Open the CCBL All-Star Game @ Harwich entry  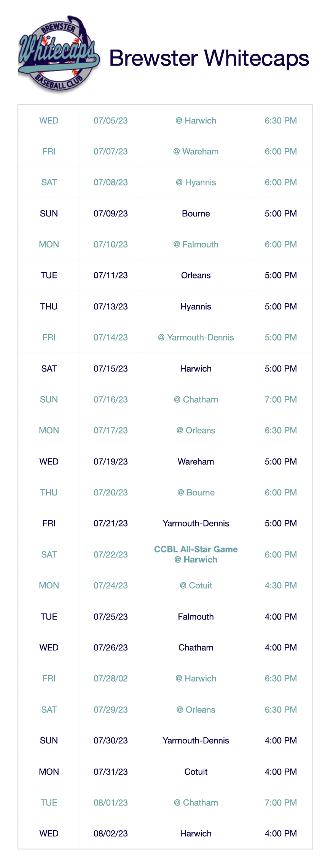click(196, 554)
